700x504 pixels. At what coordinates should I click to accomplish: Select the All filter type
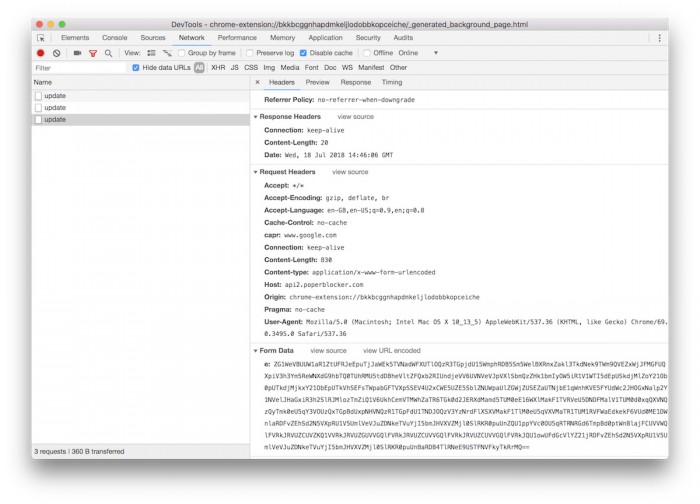tap(199, 68)
